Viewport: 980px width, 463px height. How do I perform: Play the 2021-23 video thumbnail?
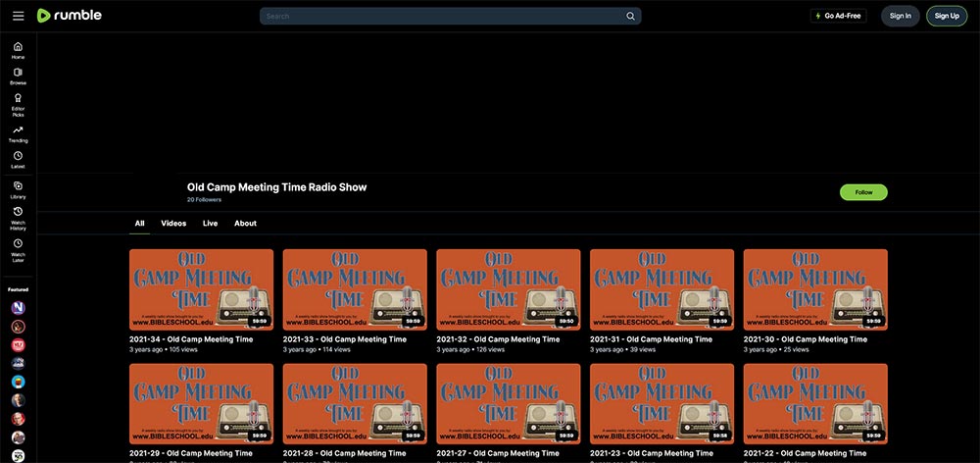tap(661, 403)
